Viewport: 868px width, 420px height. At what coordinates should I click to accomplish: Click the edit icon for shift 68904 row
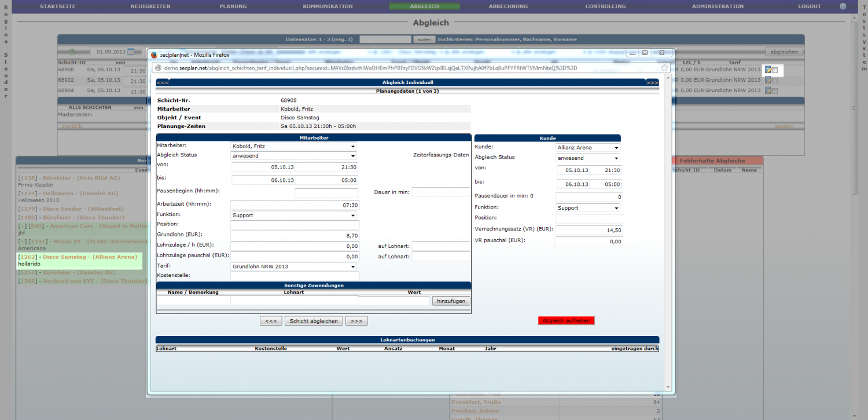pyautogui.click(x=768, y=91)
